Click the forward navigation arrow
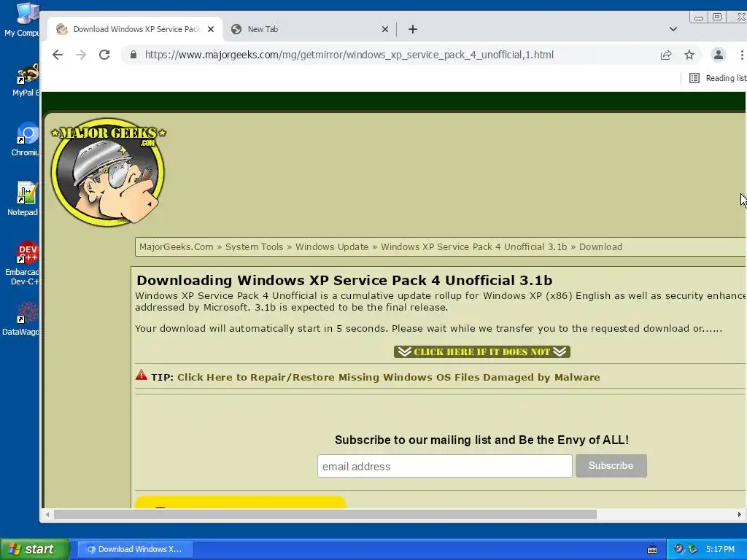Viewport: 747px width, 560px height. [x=81, y=55]
